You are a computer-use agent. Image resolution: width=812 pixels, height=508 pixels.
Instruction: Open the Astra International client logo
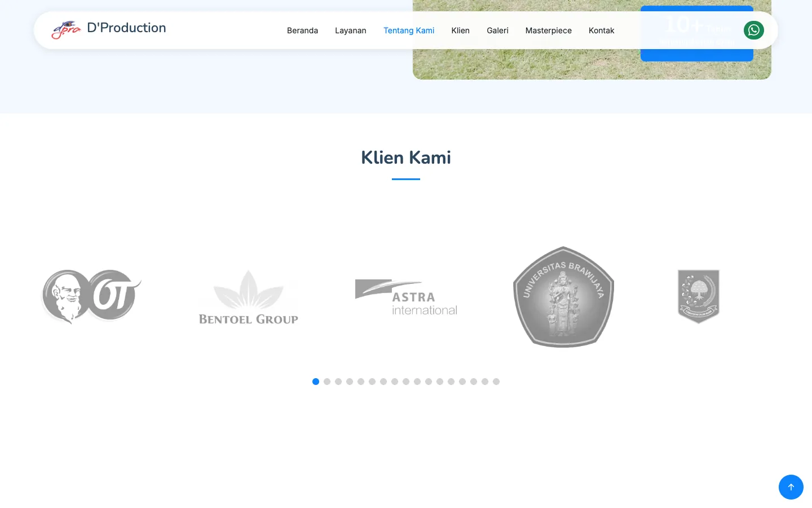406,297
